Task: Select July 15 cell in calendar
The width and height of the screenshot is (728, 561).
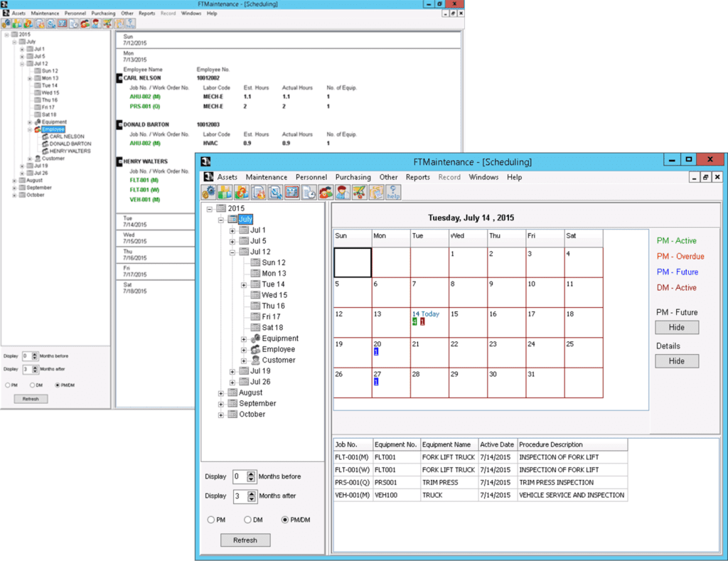Action: [x=468, y=322]
